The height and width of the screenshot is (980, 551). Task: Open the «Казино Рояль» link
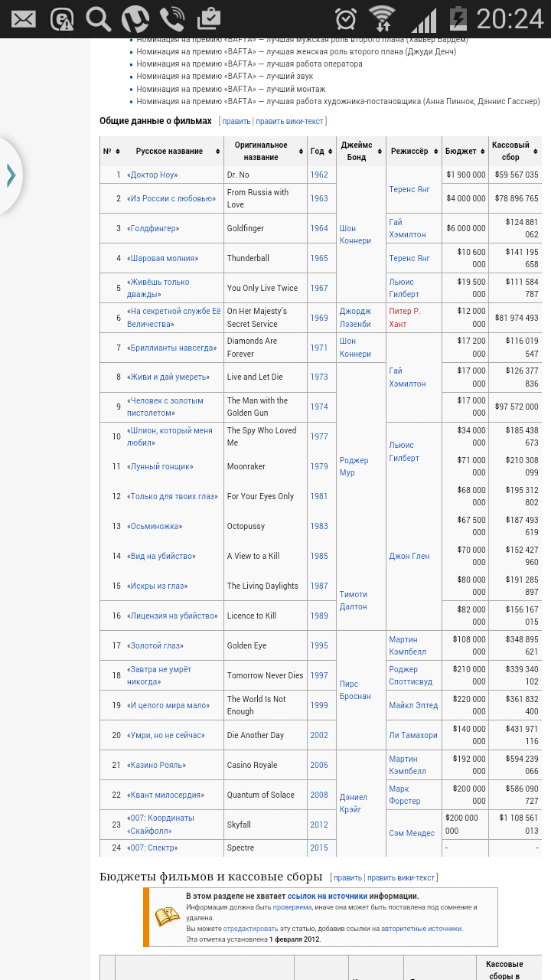point(156,766)
